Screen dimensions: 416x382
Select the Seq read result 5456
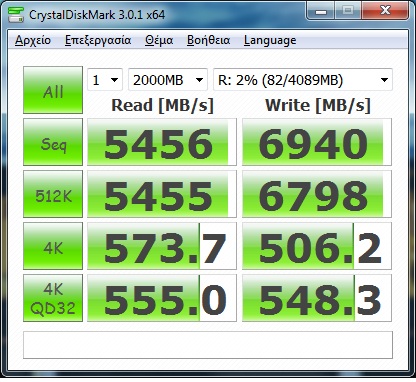point(162,142)
